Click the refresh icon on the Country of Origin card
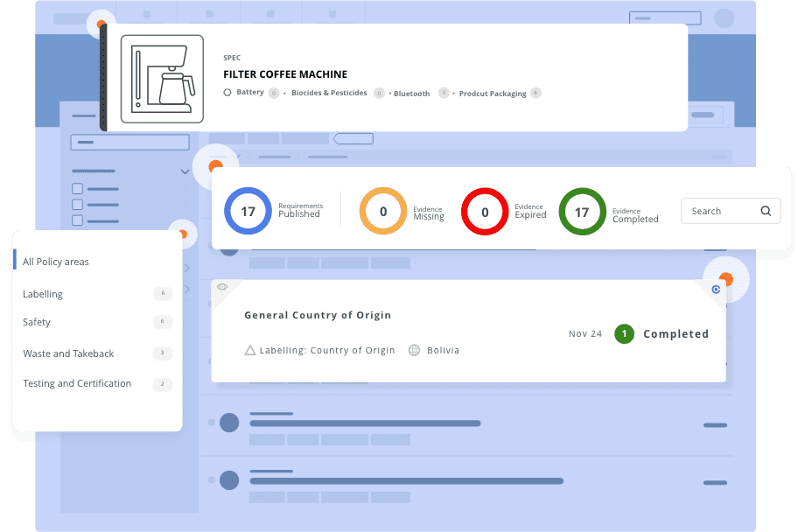 (716, 290)
